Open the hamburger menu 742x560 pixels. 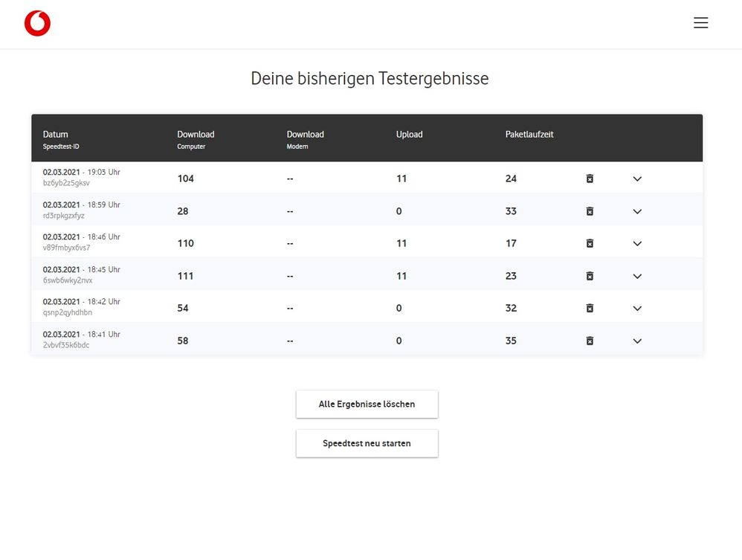click(x=700, y=23)
